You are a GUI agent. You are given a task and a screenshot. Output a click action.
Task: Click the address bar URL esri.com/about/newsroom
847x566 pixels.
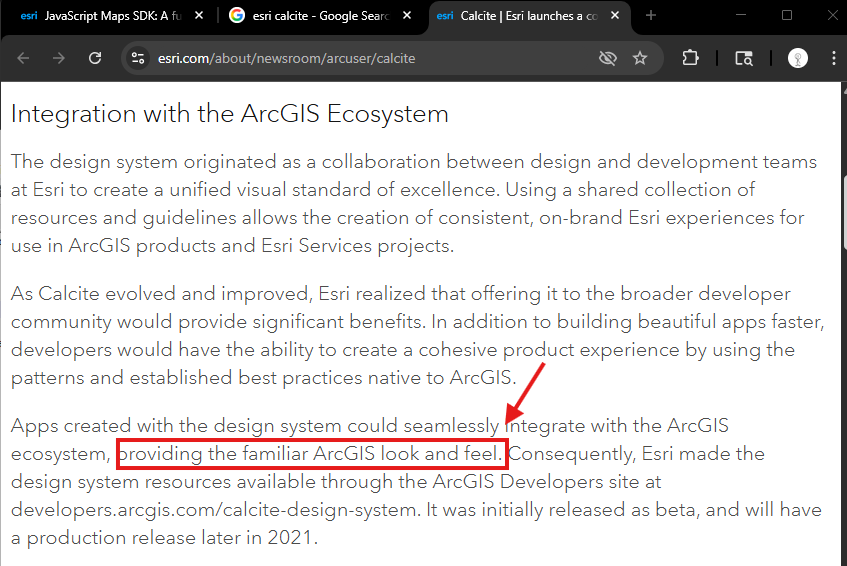286,58
